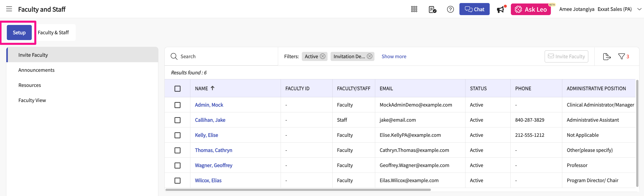The height and width of the screenshot is (196, 644).
Task: Select the checkbox for Wagner, Geoffrey
Action: [x=178, y=166]
